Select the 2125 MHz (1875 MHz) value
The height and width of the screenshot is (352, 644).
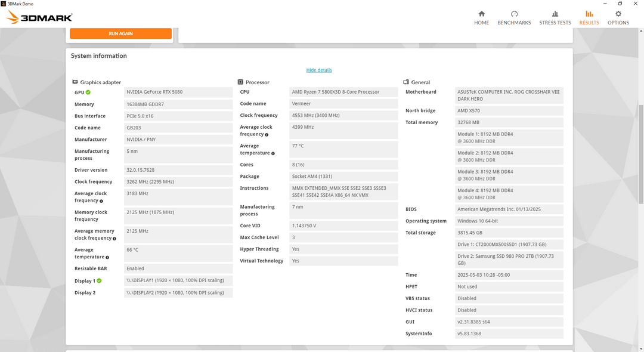click(178, 215)
